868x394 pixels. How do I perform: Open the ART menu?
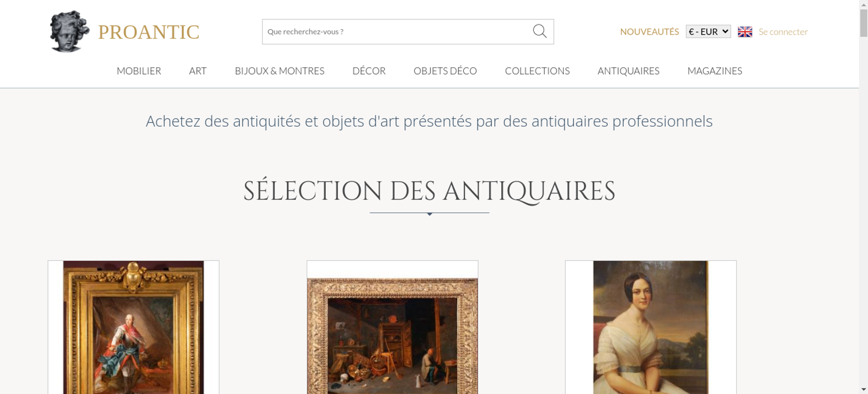pos(198,71)
